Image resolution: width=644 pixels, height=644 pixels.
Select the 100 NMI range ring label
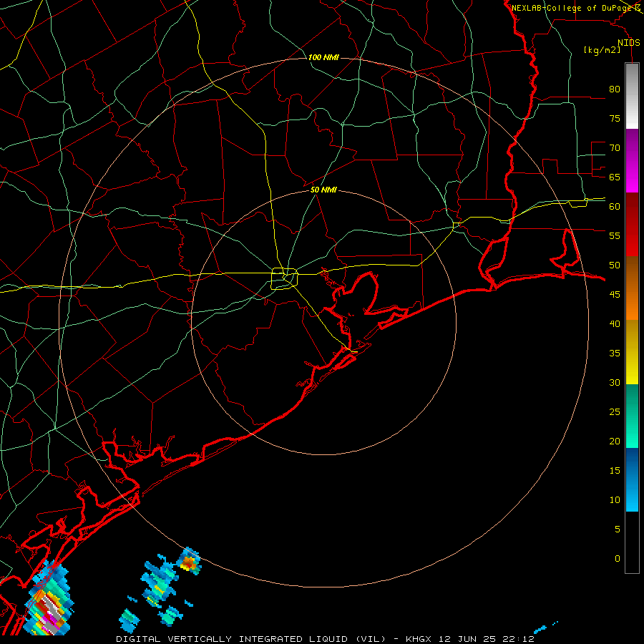[x=323, y=57]
